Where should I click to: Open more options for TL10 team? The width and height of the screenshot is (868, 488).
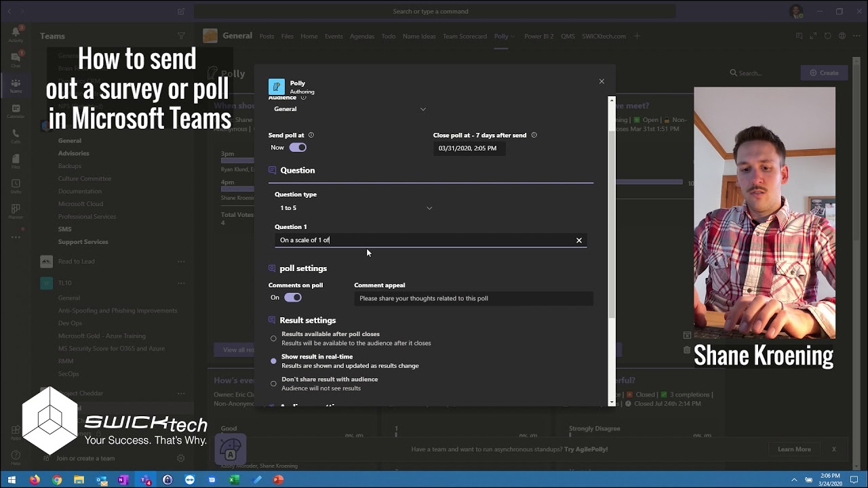pyautogui.click(x=181, y=283)
